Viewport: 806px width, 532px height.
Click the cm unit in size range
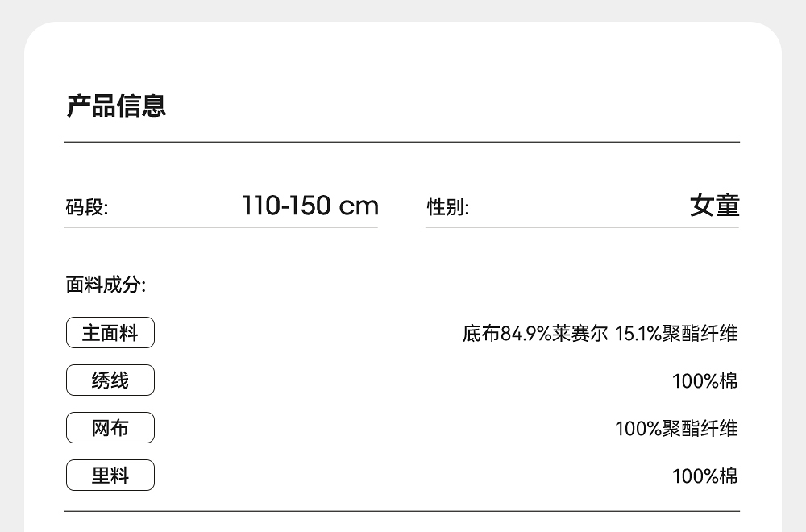[x=359, y=206]
